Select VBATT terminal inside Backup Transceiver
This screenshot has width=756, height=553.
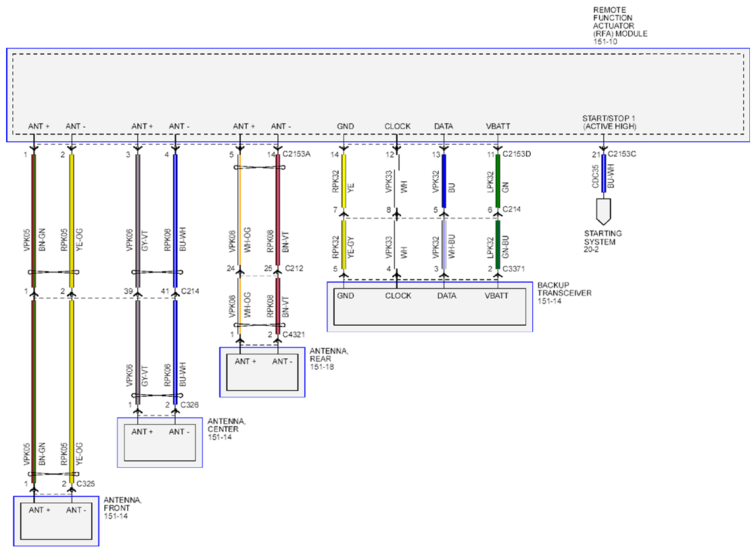[x=496, y=295]
